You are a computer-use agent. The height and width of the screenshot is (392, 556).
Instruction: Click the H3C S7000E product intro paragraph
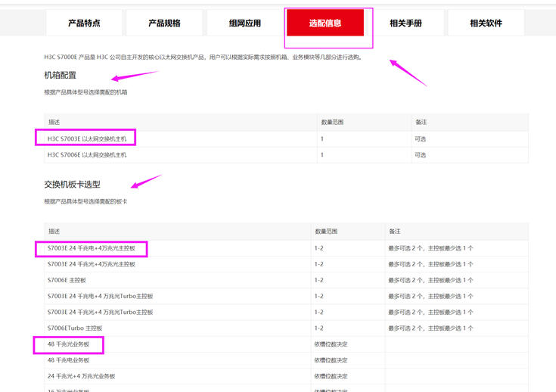203,57
